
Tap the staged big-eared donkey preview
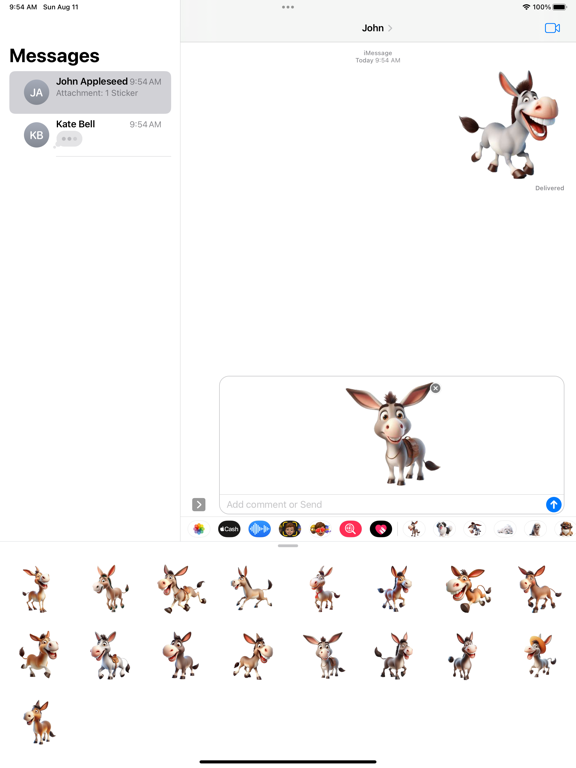[393, 434]
